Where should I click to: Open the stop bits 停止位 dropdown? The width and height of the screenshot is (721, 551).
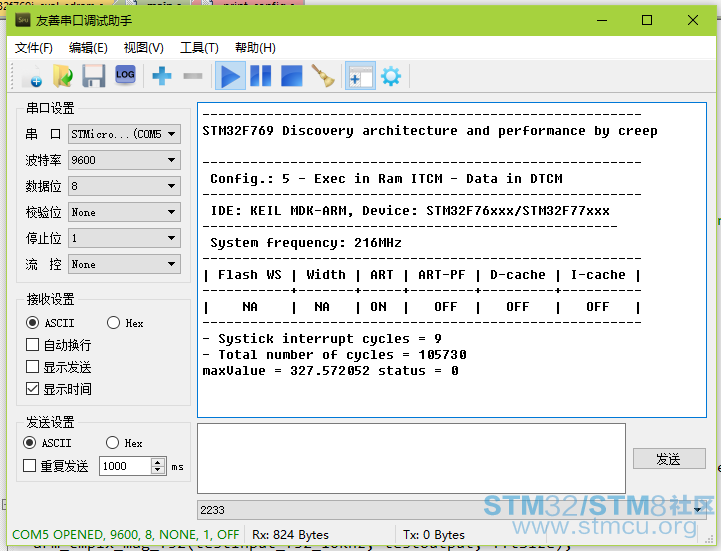pos(124,238)
